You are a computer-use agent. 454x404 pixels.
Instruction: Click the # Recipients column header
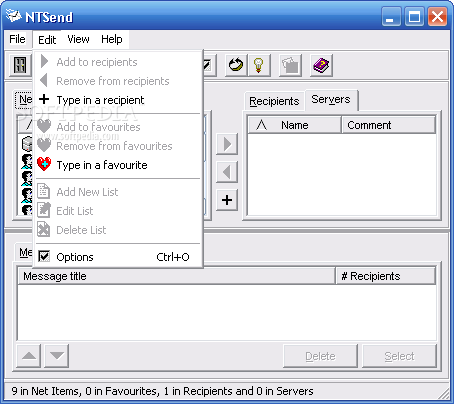386,276
